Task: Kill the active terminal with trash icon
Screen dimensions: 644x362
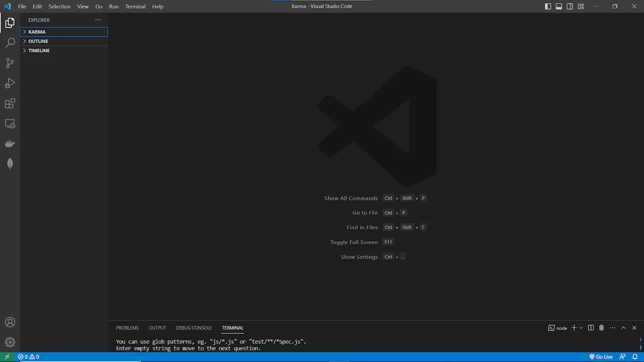Action: tap(601, 327)
